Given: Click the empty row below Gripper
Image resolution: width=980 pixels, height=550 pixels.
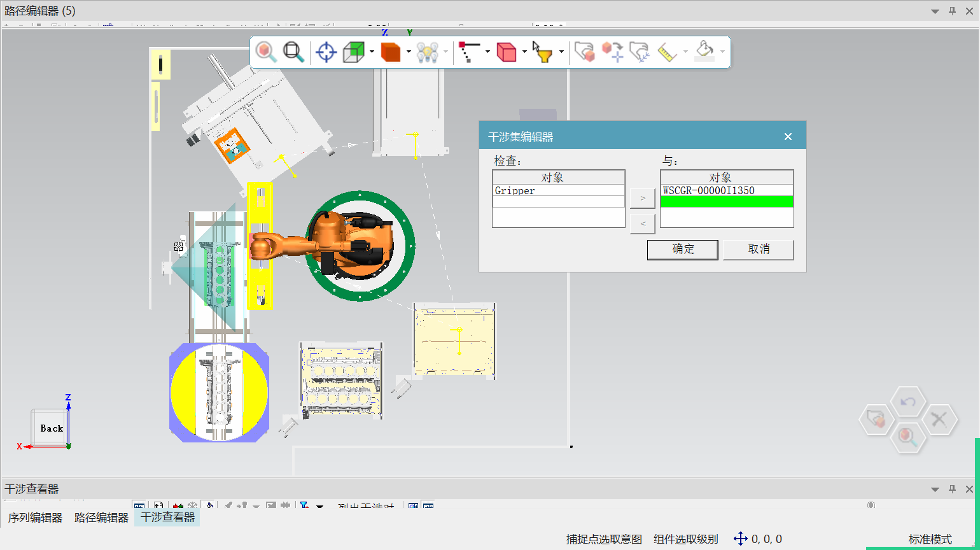Looking at the screenshot, I should (559, 202).
